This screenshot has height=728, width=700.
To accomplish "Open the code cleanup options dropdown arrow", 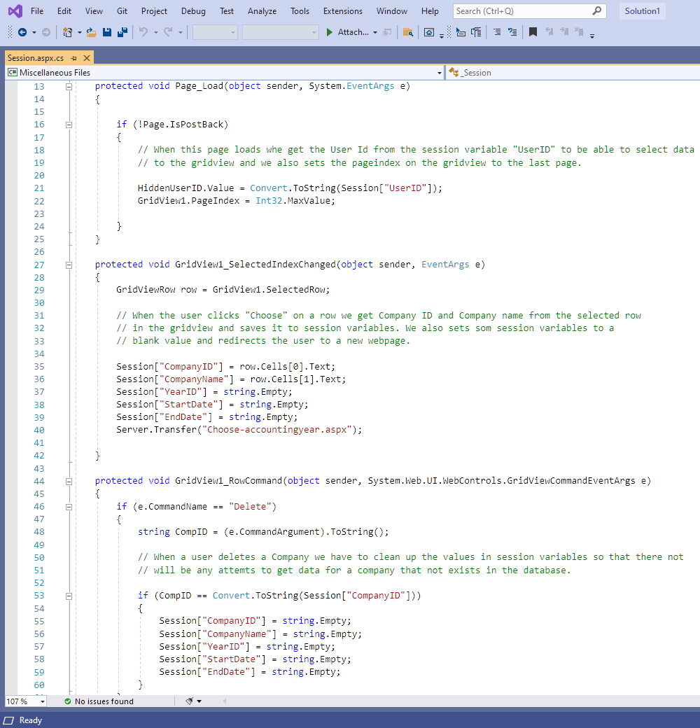I will [199, 701].
